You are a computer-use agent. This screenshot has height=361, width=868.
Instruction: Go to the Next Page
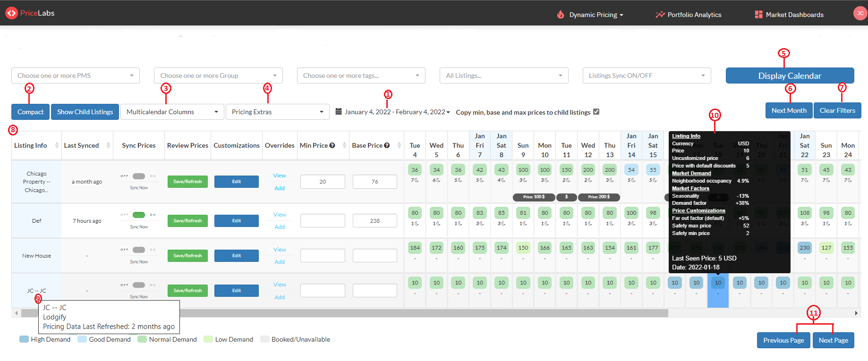(833, 340)
